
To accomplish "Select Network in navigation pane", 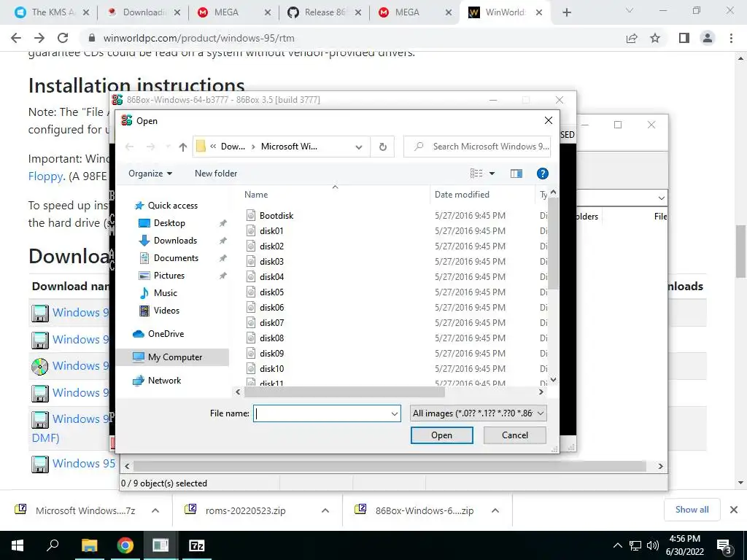I will point(164,381).
